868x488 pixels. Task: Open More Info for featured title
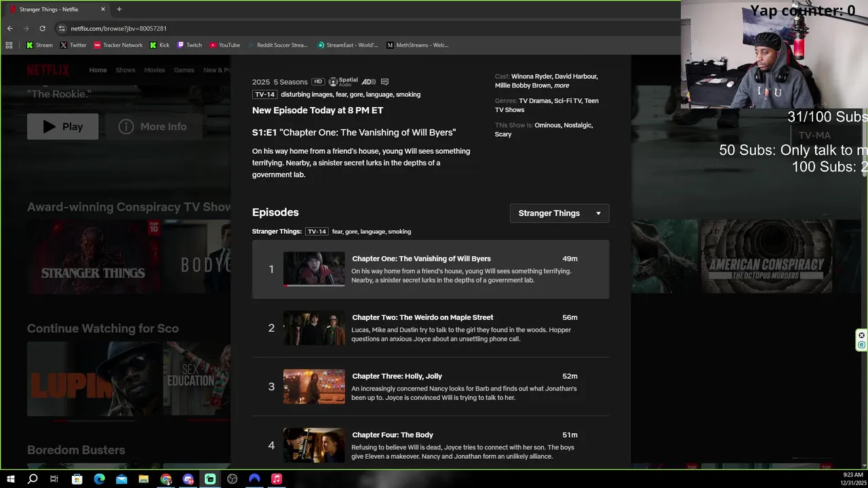tap(153, 127)
